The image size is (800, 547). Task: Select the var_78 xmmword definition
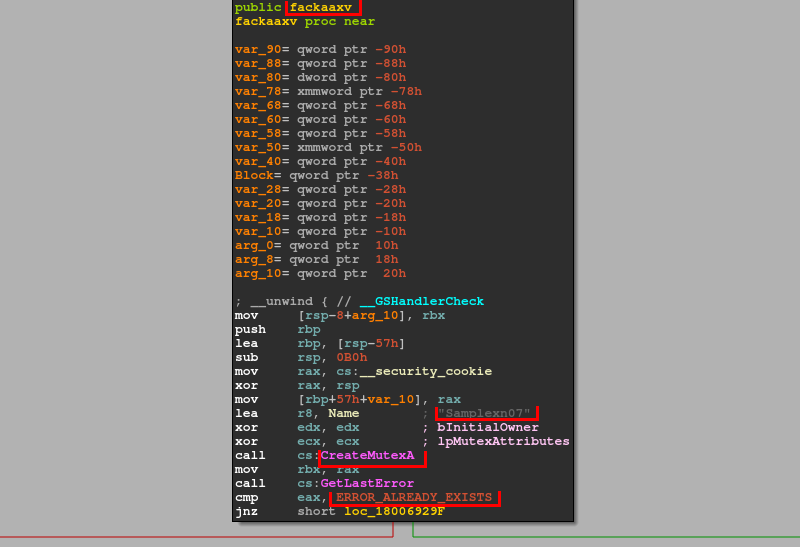[328, 91]
